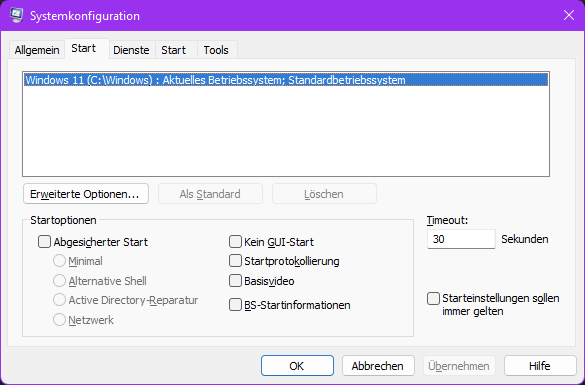The image size is (585, 385).
Task: Click the Abbrechen button
Action: [x=378, y=366]
